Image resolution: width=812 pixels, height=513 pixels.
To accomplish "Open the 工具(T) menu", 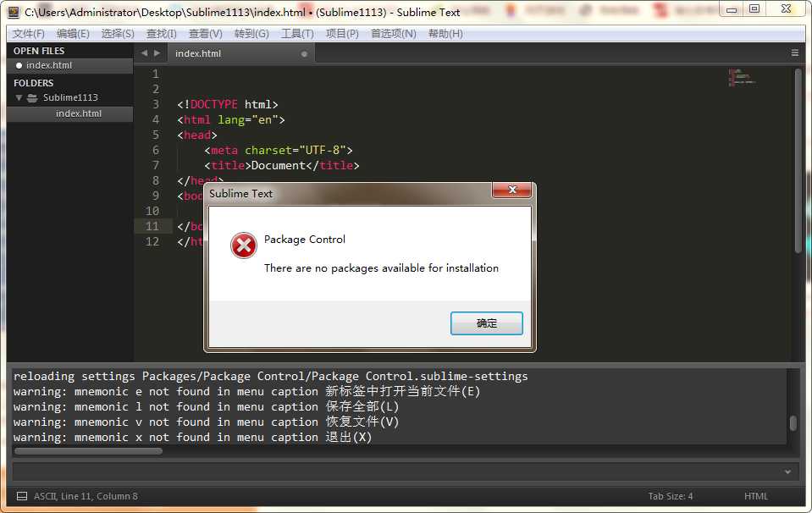I will tap(297, 34).
